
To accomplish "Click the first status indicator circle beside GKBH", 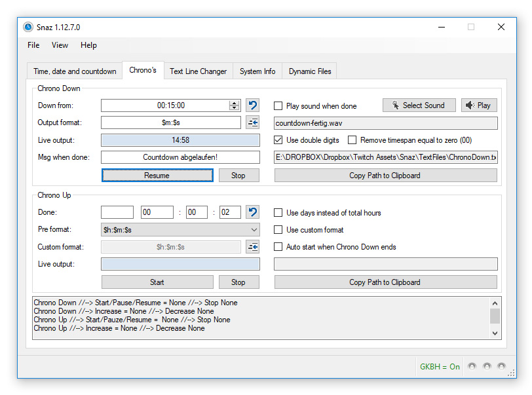I will (x=472, y=366).
